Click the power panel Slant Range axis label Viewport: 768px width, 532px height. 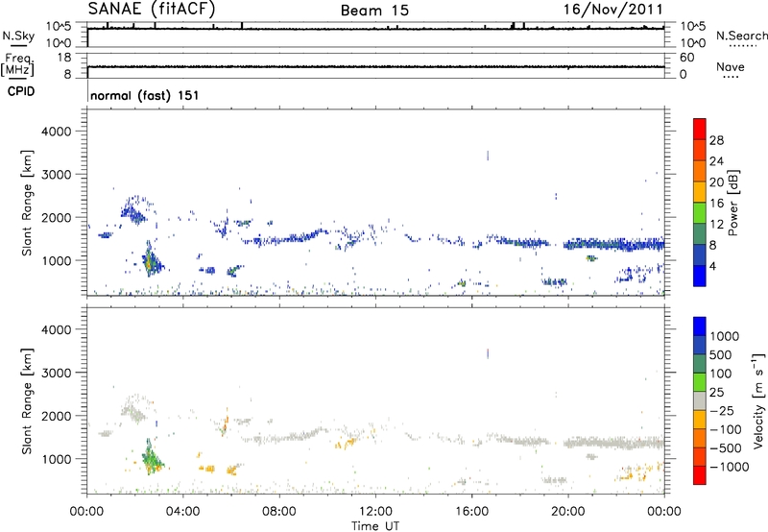point(27,203)
